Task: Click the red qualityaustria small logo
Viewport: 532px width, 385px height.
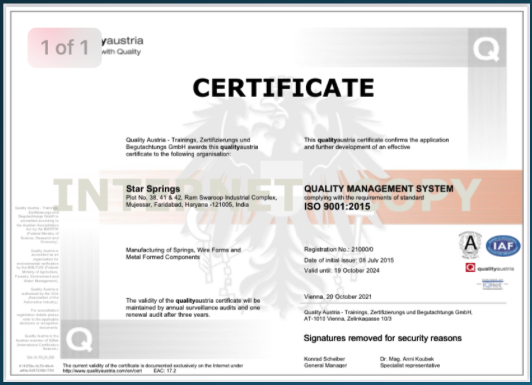Action: click(490, 268)
